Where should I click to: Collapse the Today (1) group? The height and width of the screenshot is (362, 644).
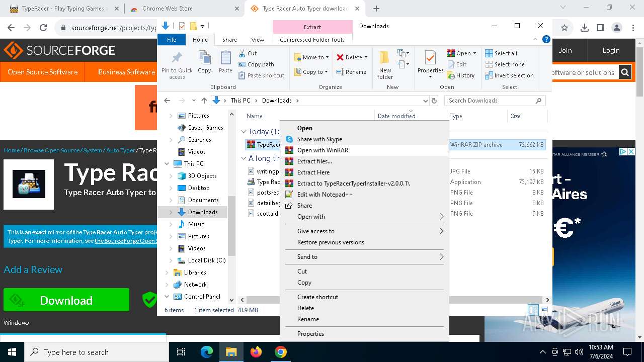[x=244, y=132]
